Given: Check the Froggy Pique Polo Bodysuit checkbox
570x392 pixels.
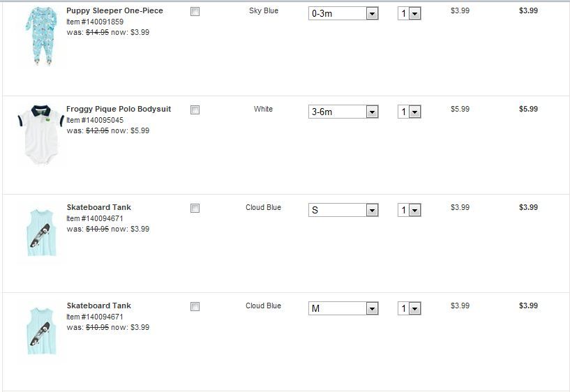Looking at the screenshot, I should pyautogui.click(x=195, y=110).
